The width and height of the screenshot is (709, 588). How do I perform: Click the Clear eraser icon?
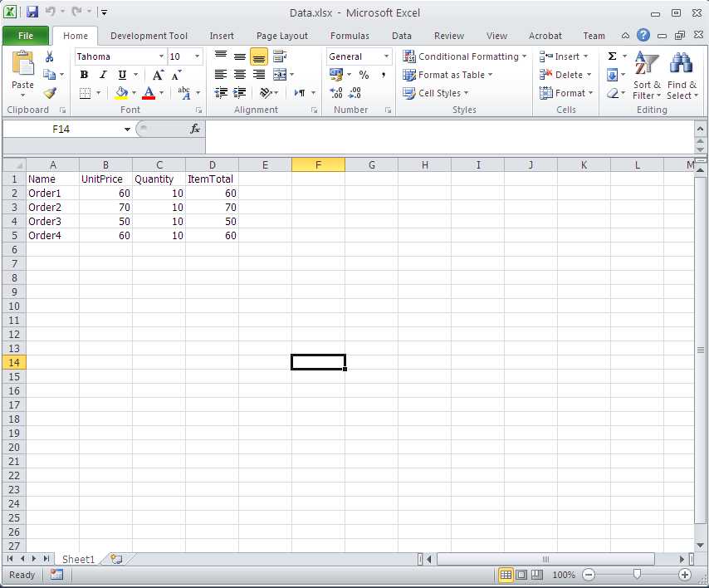pyautogui.click(x=612, y=93)
